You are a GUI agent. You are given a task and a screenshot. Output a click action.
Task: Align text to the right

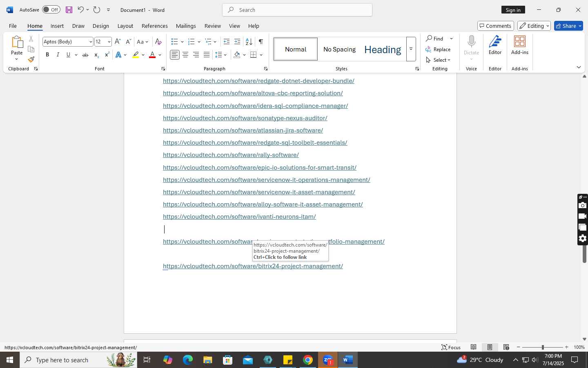tap(196, 55)
